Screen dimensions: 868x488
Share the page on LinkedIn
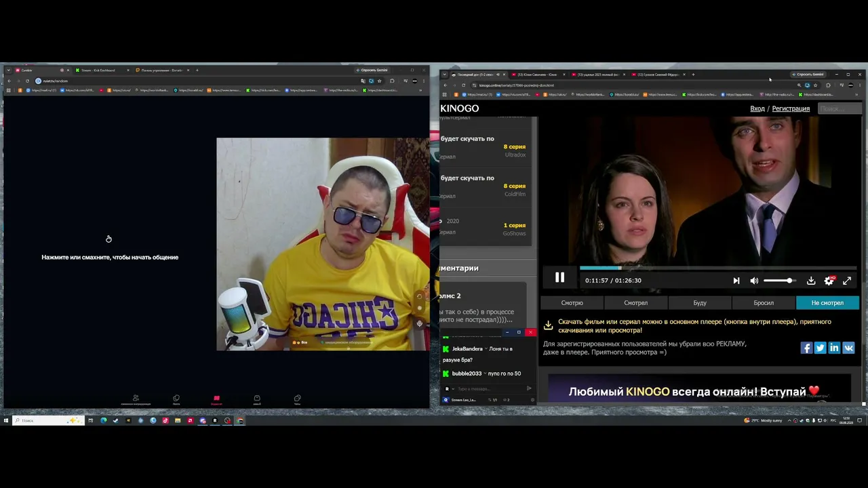coord(834,348)
